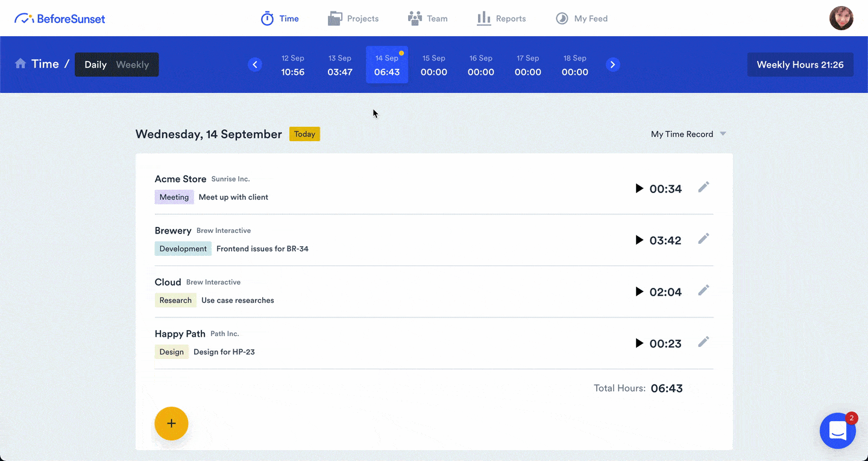Image resolution: width=868 pixels, height=461 pixels.
Task: Select 12 Sep in date strip
Action: [293, 65]
